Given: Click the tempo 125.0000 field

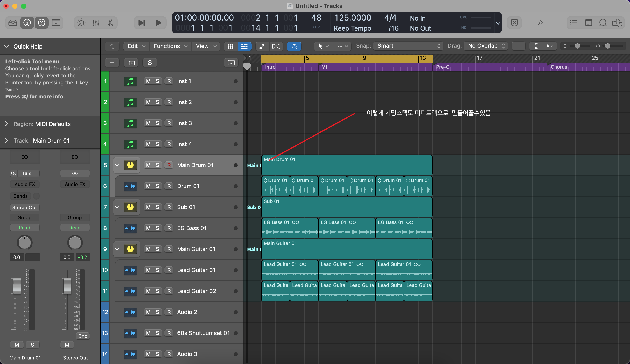Looking at the screenshot, I should pyautogui.click(x=352, y=18).
